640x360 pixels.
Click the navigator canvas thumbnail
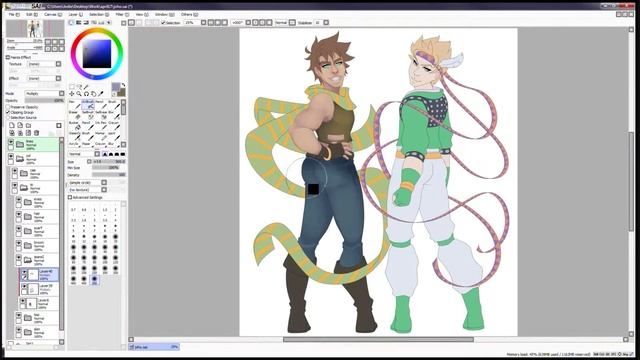[x=35, y=29]
